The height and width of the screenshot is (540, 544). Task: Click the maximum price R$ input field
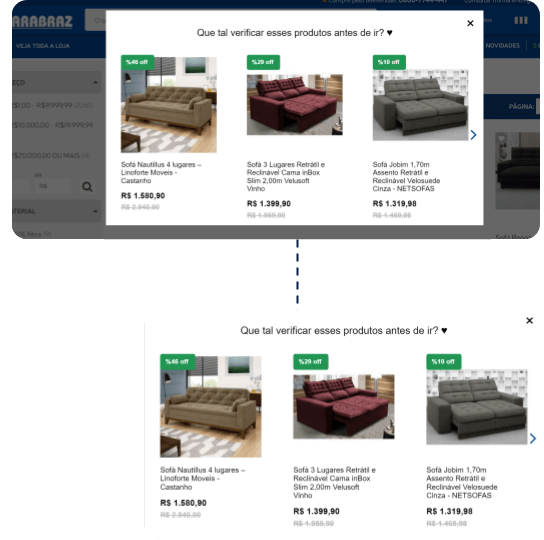(x=53, y=186)
